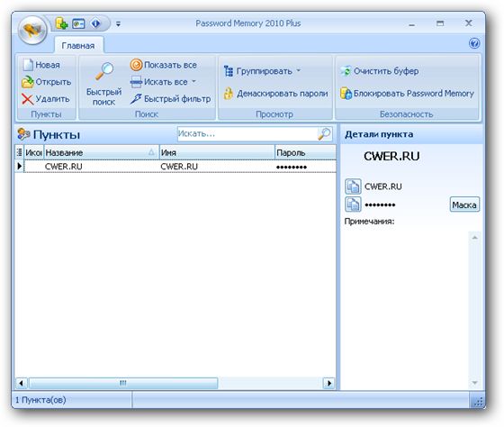Copy the CWER.RU username via copy icon
504x427 pixels.
[353, 186]
